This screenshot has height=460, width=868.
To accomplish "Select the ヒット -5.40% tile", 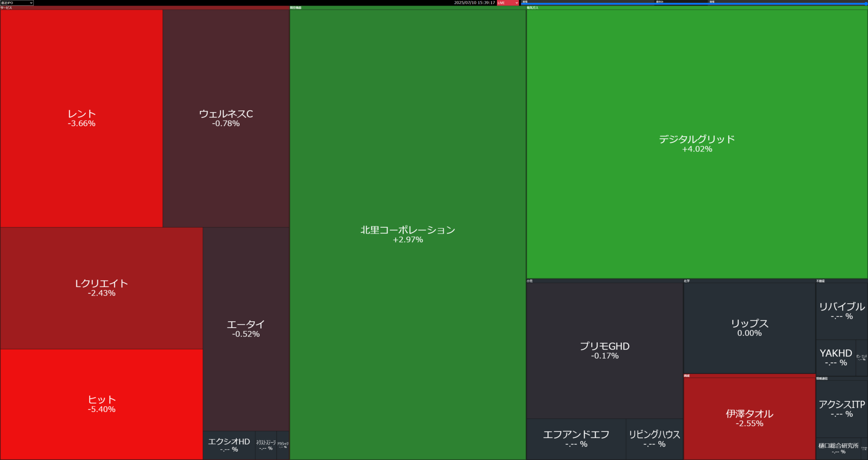I will click(x=101, y=404).
